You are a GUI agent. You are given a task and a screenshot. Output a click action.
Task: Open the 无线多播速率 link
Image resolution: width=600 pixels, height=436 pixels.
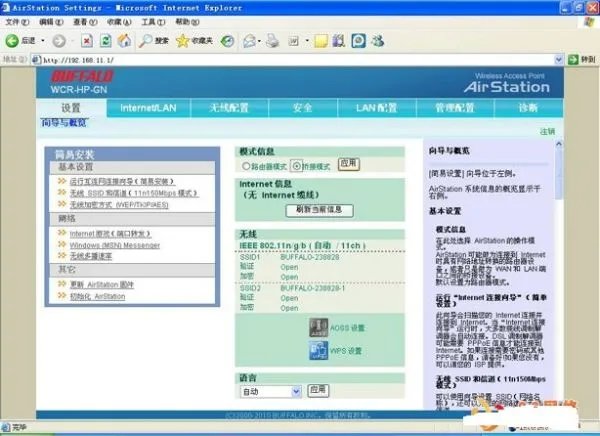click(91, 256)
